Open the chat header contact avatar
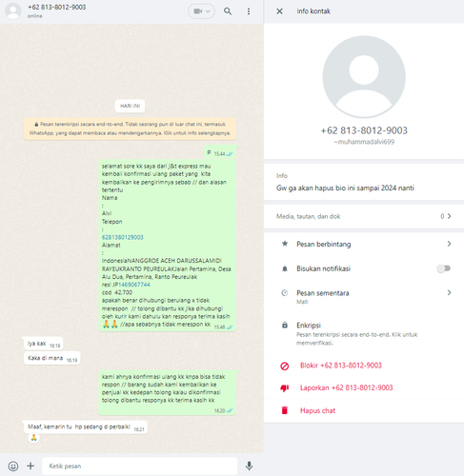The width and height of the screenshot is (464, 476). click(x=12, y=10)
